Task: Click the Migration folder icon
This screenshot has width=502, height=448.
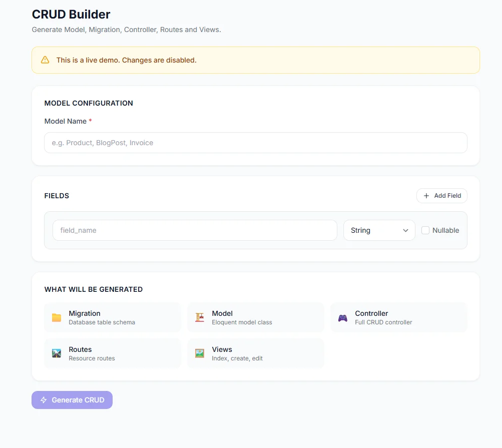Action: tap(57, 317)
